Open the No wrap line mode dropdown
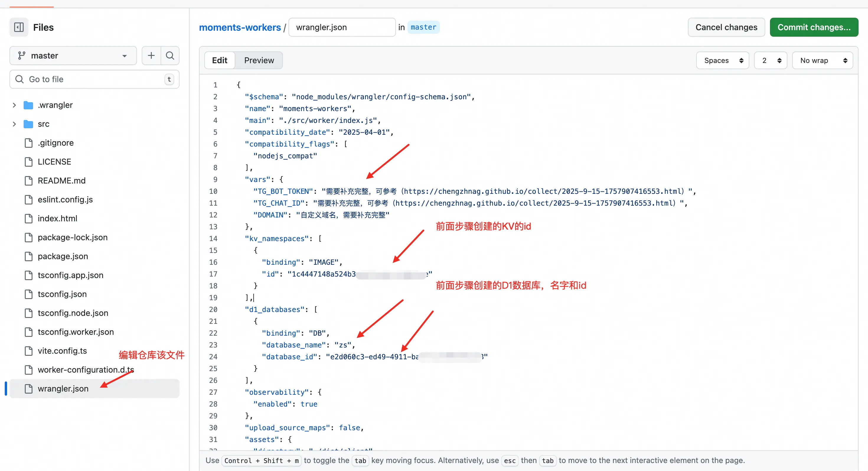Screen dimensions: 868x471 (822, 60)
